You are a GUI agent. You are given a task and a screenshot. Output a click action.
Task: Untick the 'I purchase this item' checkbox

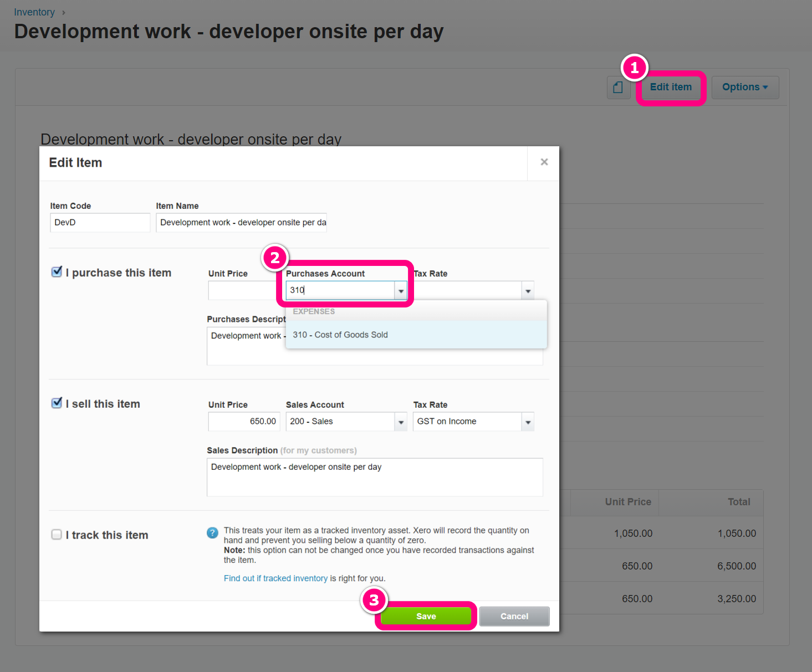[57, 272]
